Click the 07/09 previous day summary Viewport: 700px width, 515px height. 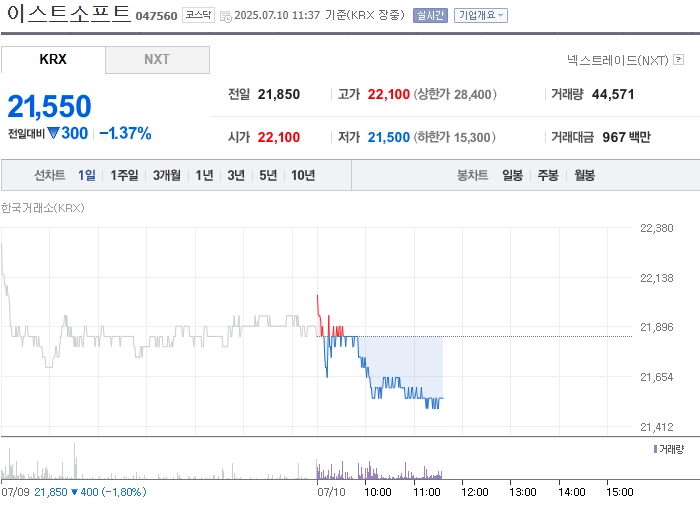pos(74,492)
